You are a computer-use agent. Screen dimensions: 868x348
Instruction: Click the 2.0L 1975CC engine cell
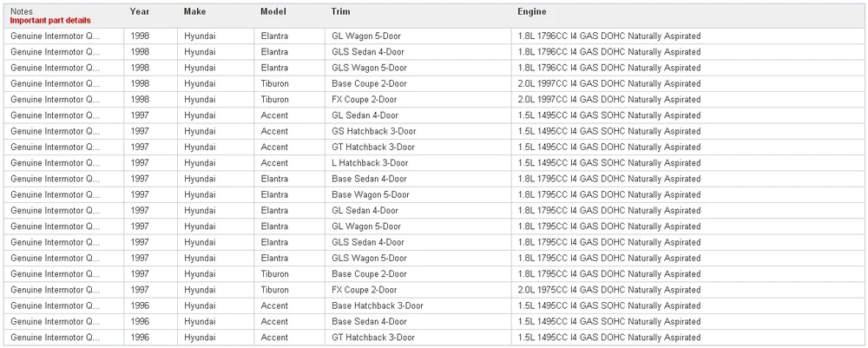[x=609, y=290]
